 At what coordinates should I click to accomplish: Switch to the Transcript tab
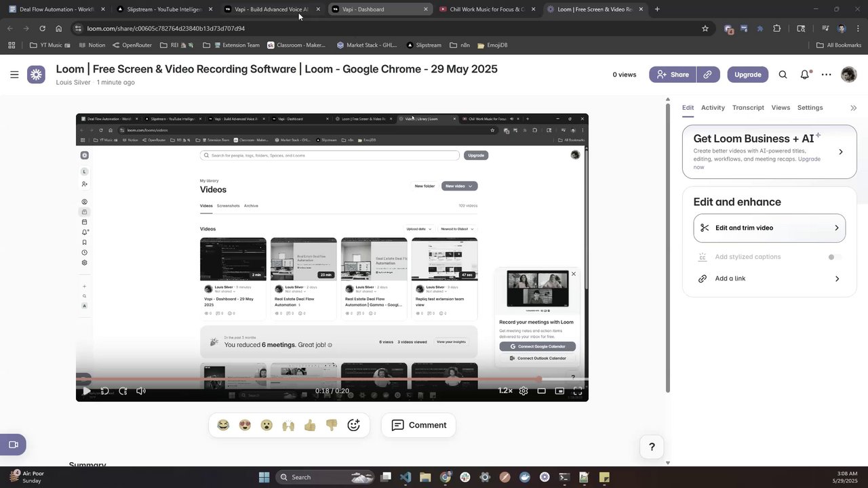(748, 108)
